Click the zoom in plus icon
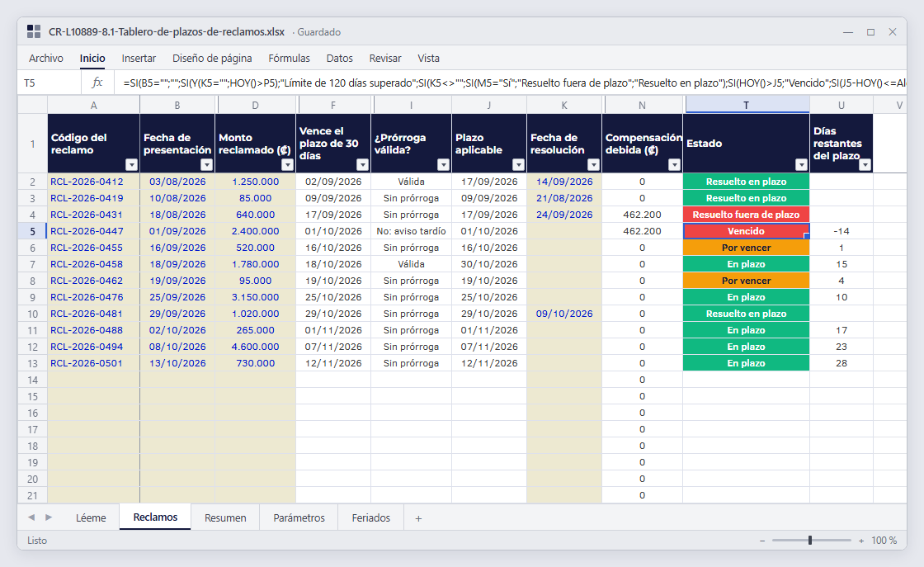 (861, 541)
